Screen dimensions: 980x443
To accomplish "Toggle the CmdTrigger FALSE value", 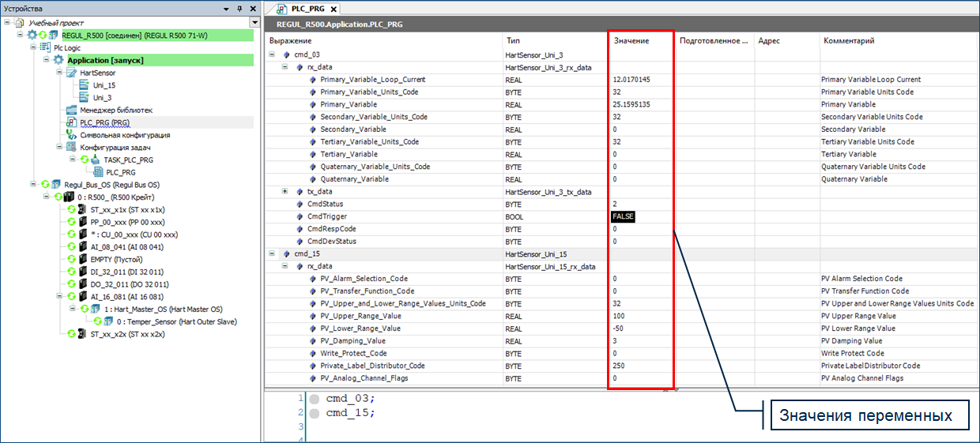I will click(623, 216).
